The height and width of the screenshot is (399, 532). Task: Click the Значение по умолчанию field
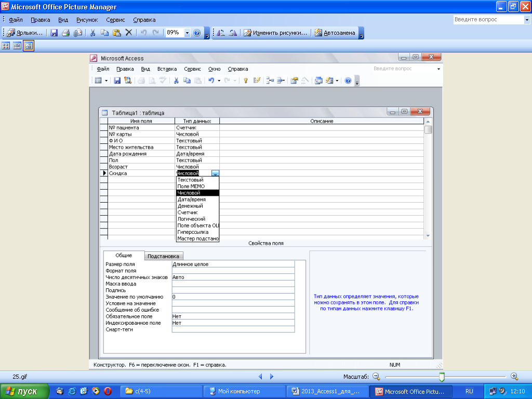click(233, 297)
